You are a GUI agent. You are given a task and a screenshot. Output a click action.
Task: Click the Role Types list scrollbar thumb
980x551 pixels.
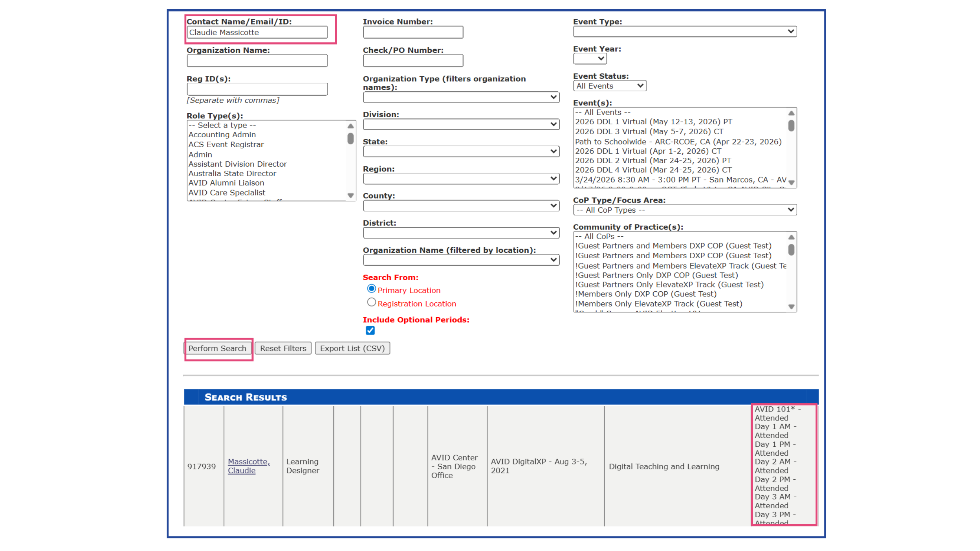350,139
